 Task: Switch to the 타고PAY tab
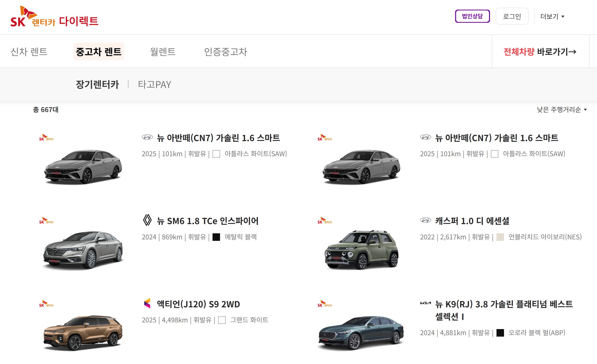pos(154,84)
